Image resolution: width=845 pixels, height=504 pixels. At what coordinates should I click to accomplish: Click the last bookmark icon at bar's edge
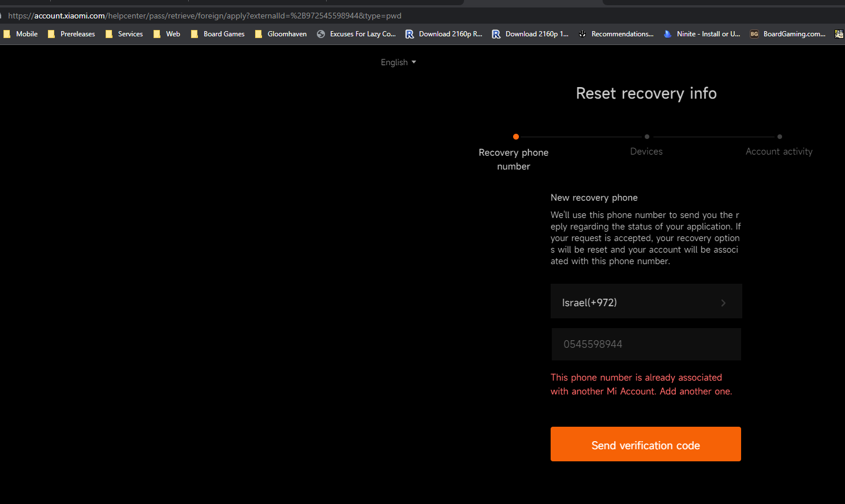(x=839, y=34)
